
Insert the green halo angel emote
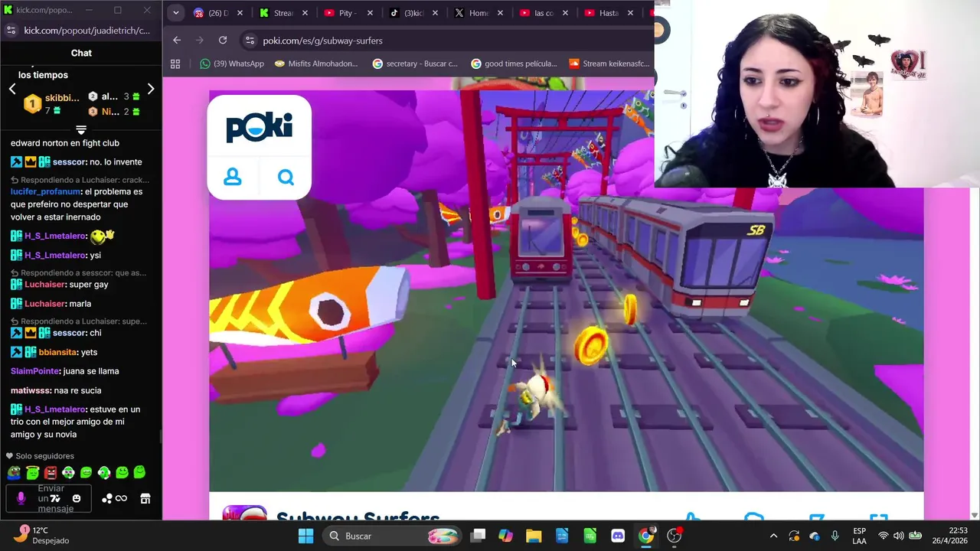click(x=32, y=473)
